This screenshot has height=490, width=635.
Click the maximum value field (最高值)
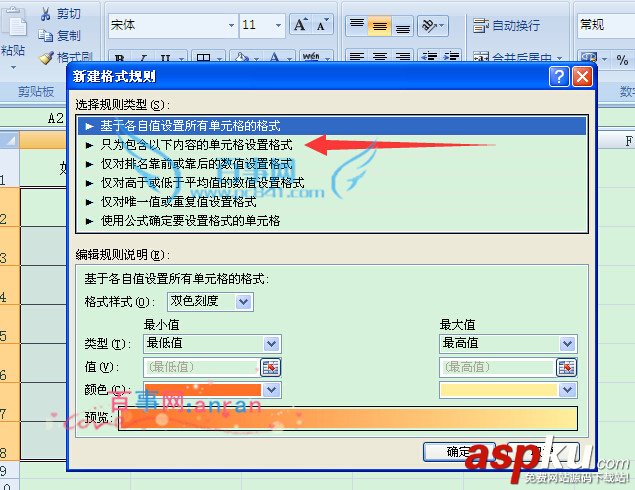[x=497, y=367]
